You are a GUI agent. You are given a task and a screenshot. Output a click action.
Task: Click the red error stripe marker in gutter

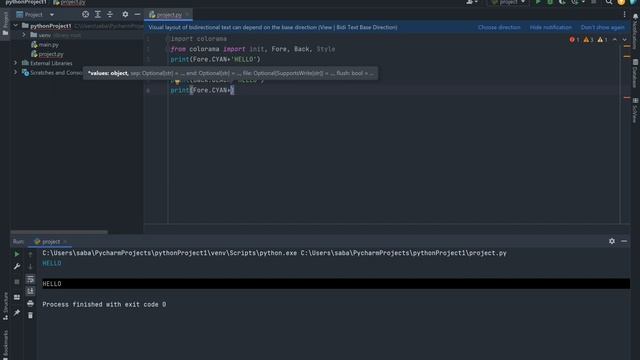point(627,98)
